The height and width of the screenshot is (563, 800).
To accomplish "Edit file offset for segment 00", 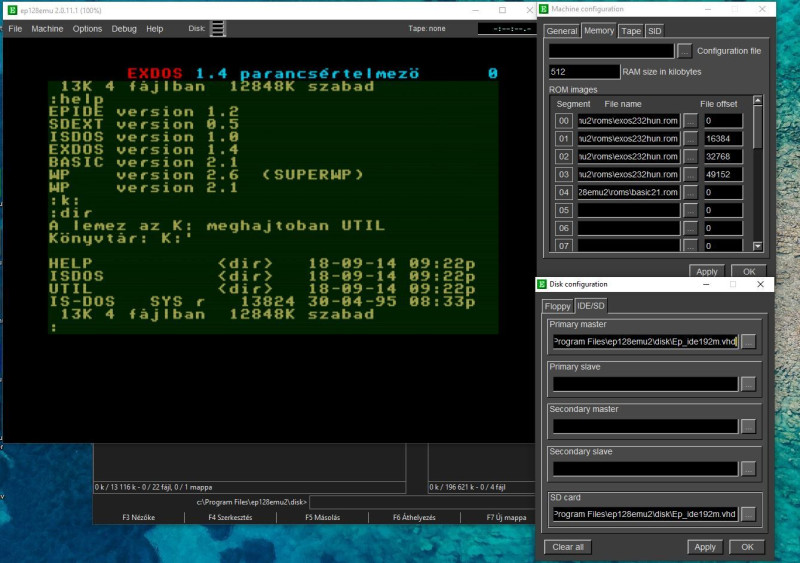I will (x=723, y=121).
